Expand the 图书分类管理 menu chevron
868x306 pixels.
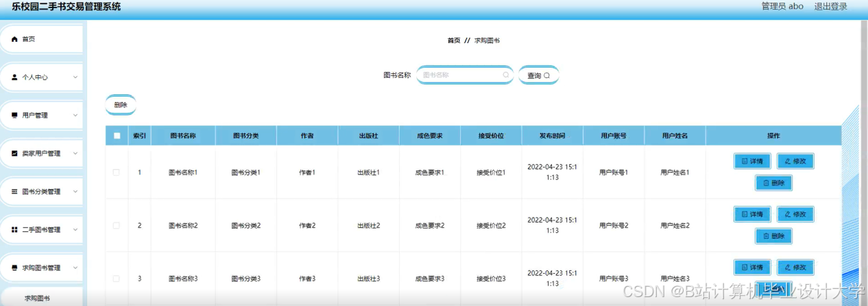coord(75,192)
